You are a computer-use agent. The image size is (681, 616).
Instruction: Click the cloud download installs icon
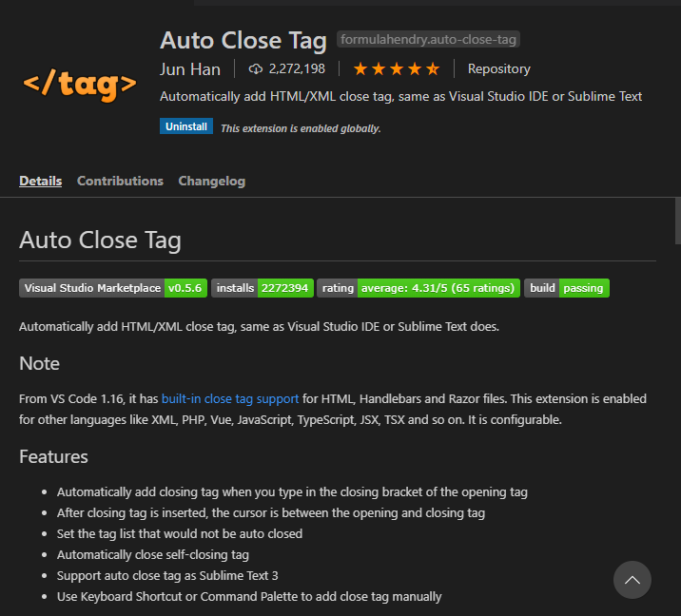[255, 69]
